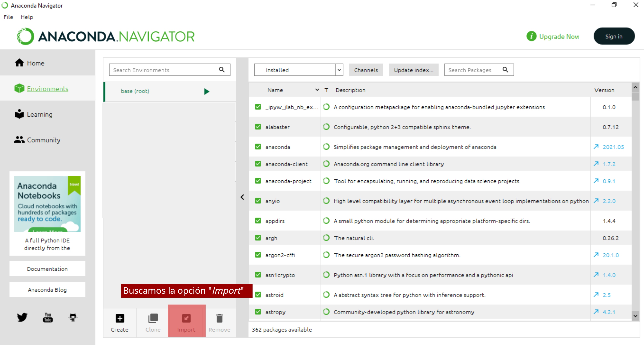The height and width of the screenshot is (345, 644).
Task: Open the Twitter bird icon link
Action: [22, 317]
